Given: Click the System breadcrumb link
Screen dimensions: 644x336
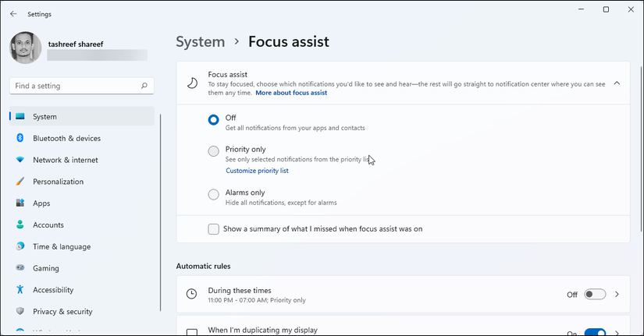Looking at the screenshot, I should [200, 41].
